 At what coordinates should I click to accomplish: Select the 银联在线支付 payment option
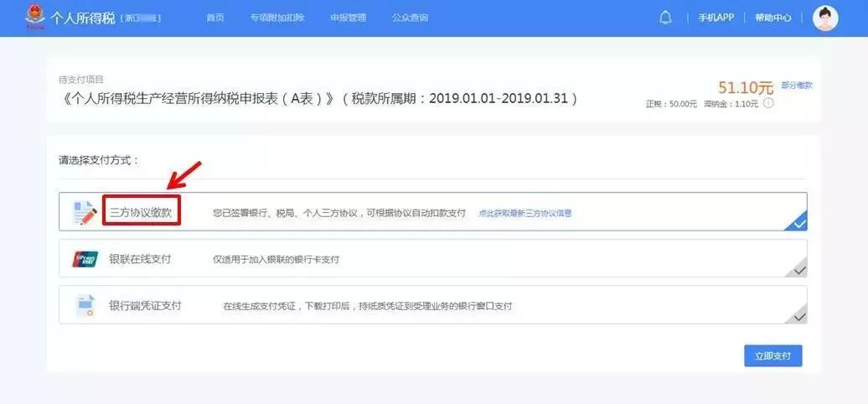coord(140,259)
